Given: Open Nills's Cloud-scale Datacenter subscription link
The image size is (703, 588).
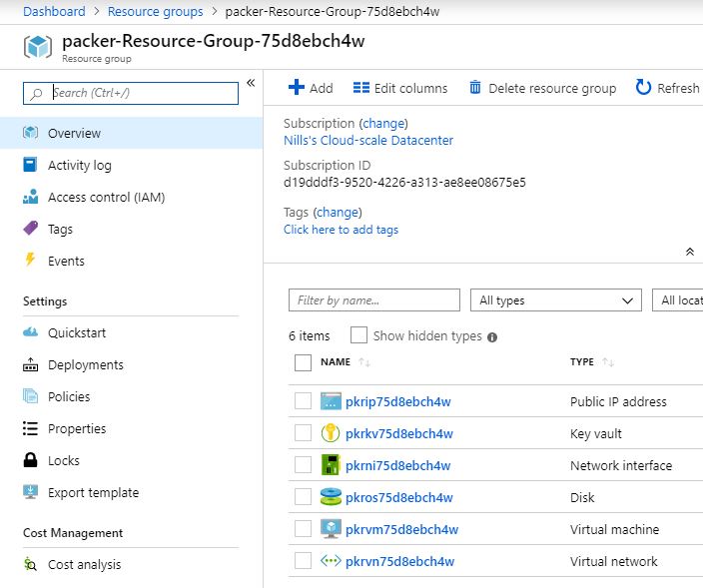Looking at the screenshot, I should point(368,141).
